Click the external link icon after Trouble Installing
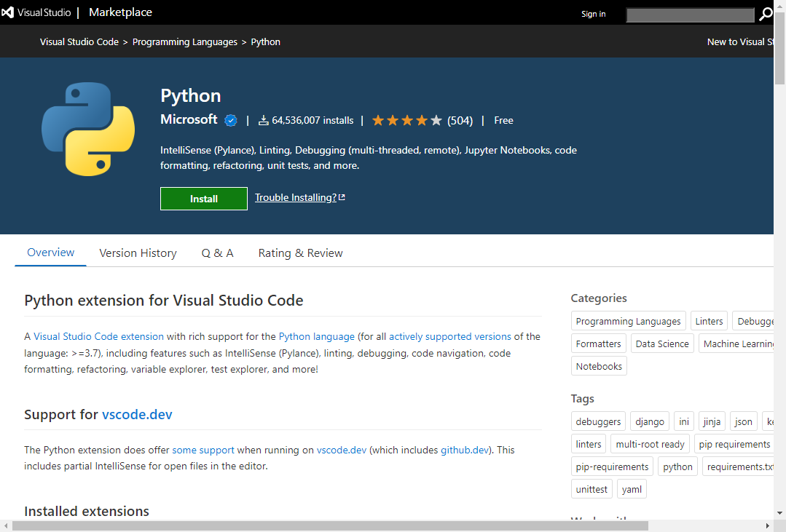Image resolution: width=786 pixels, height=532 pixels. pos(342,197)
